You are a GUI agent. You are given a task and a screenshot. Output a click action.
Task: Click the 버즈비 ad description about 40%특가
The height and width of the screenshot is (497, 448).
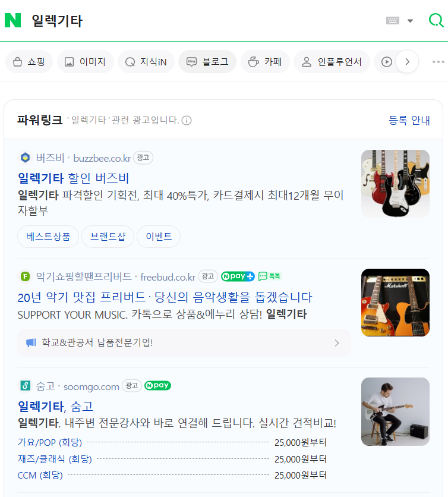point(181,203)
